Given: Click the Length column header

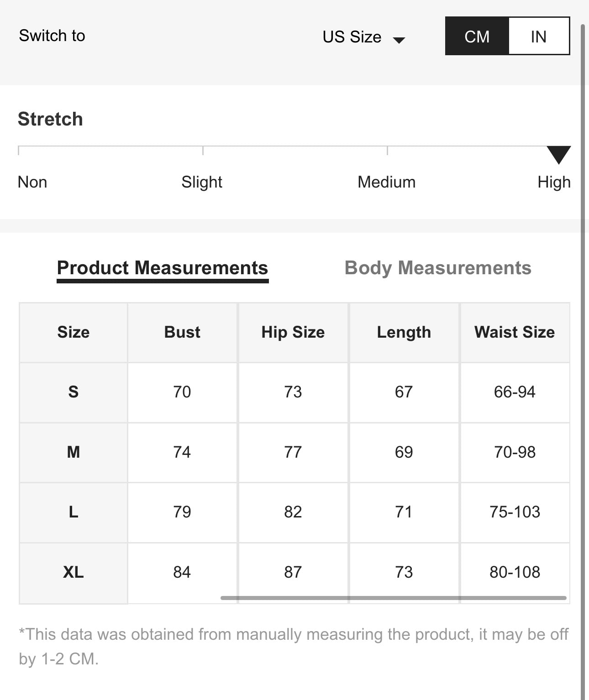Looking at the screenshot, I should [x=404, y=332].
